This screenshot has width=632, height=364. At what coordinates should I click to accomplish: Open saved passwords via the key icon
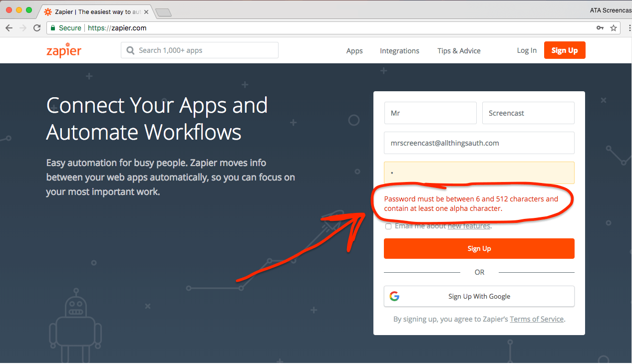(x=600, y=28)
